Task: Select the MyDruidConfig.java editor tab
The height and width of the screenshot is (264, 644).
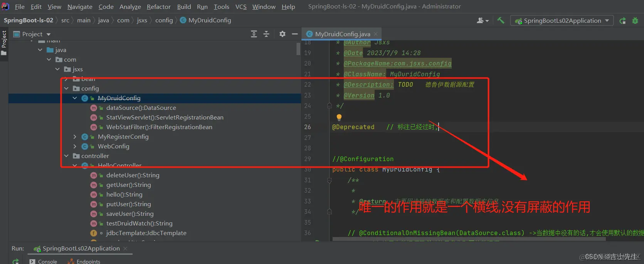Action: click(x=342, y=34)
